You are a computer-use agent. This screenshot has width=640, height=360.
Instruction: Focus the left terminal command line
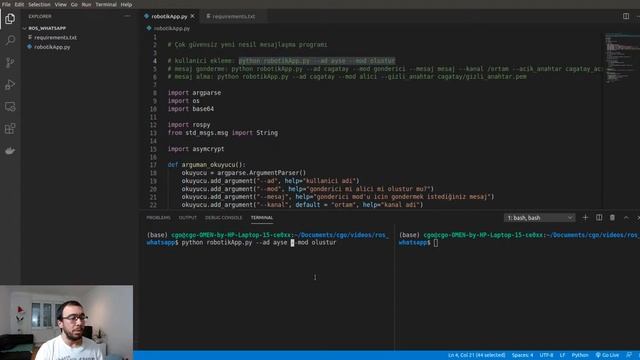point(259,242)
